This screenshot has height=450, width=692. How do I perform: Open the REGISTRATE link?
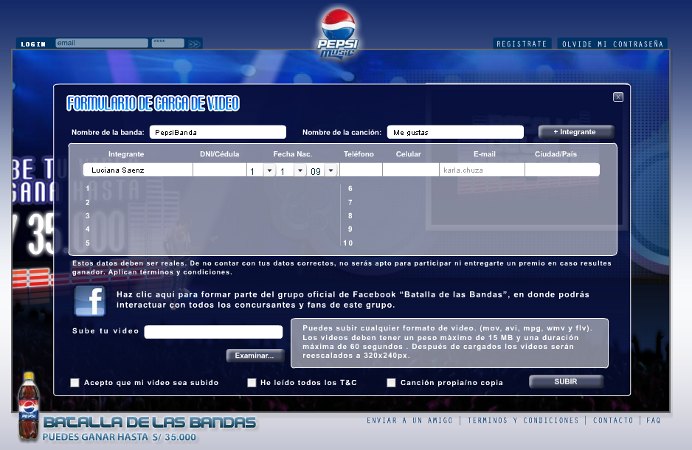pos(522,44)
